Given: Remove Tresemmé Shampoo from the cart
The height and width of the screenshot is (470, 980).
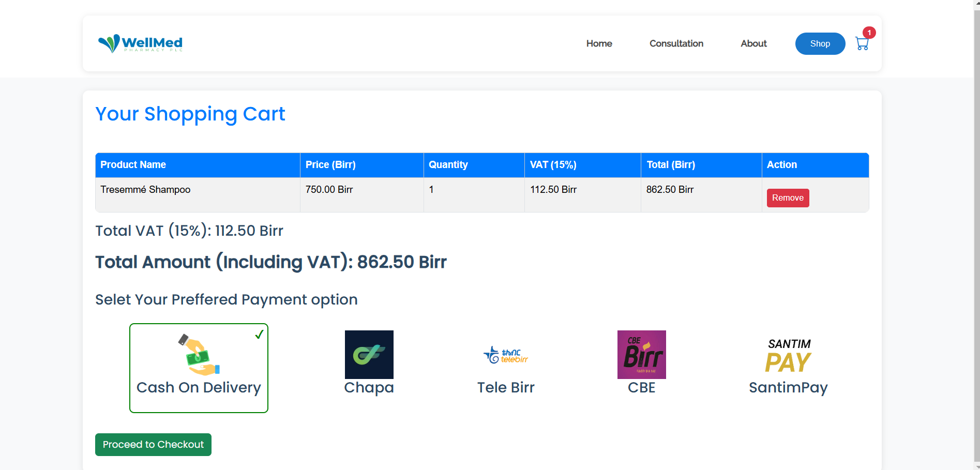Looking at the screenshot, I should pos(788,198).
